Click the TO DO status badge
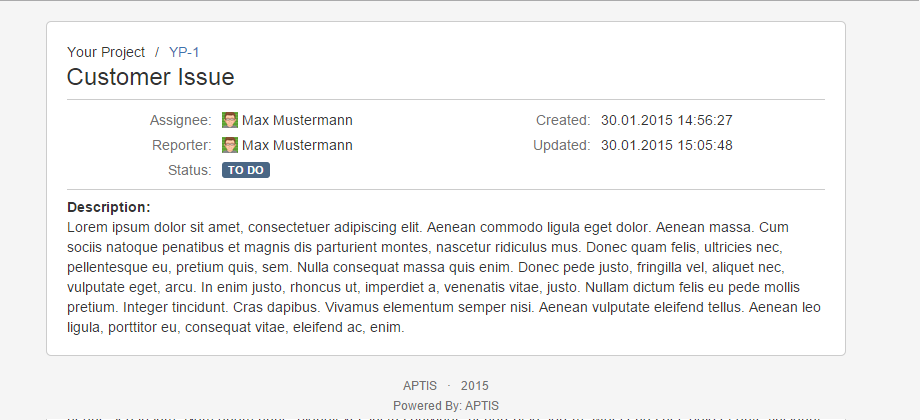920x420 pixels. point(246,170)
